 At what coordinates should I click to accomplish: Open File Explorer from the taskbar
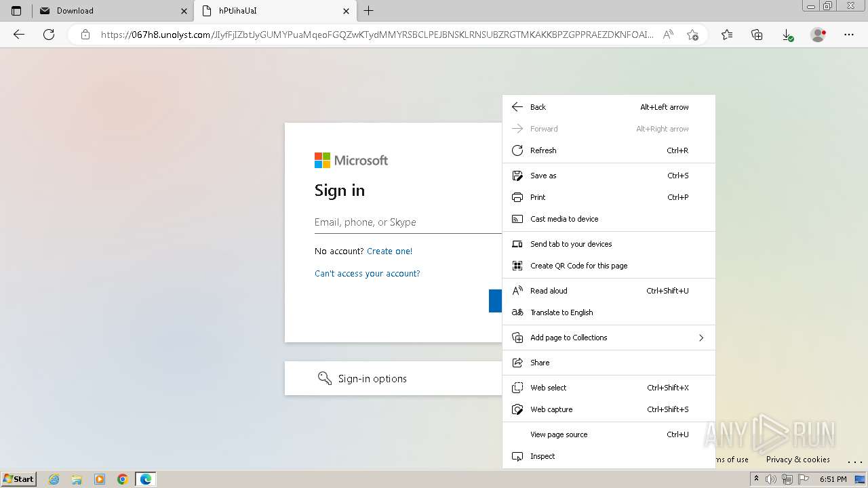pyautogui.click(x=77, y=479)
